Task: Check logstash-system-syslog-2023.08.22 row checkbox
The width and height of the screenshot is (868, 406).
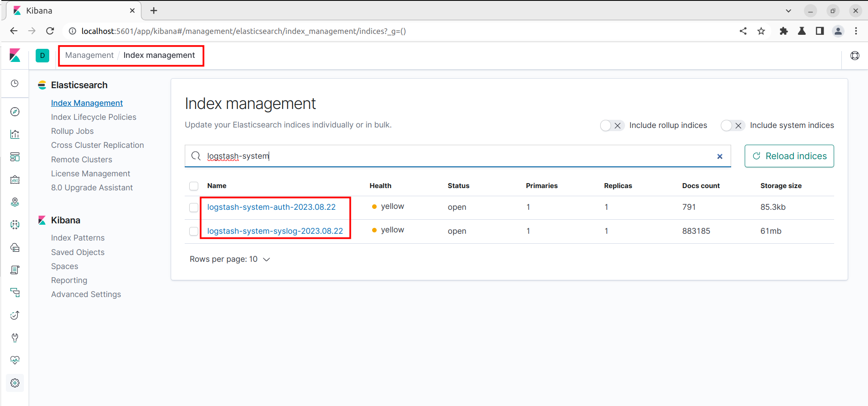Action: [194, 231]
